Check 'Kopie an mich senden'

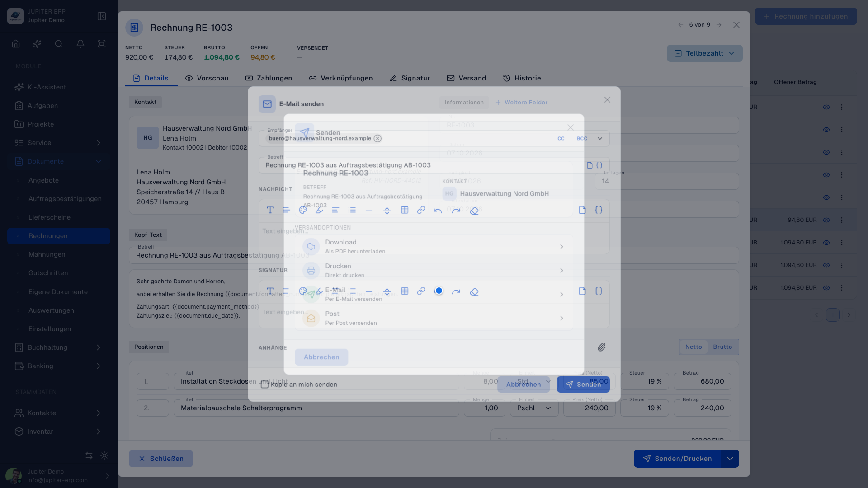pyautogui.click(x=264, y=385)
